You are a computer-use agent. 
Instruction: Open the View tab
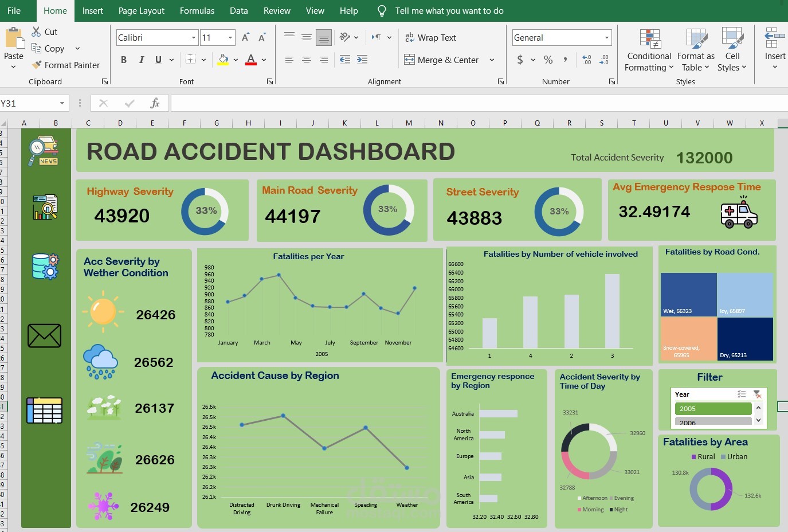[315, 10]
